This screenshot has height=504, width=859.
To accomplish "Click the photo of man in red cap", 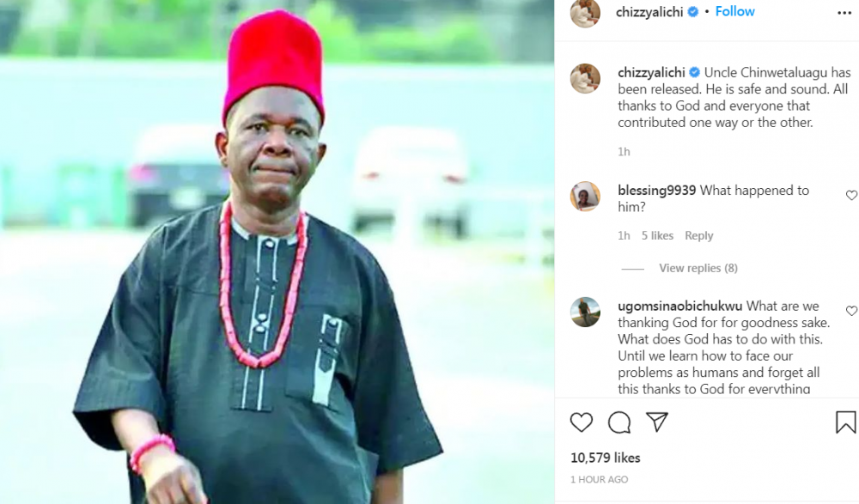I will click(277, 252).
